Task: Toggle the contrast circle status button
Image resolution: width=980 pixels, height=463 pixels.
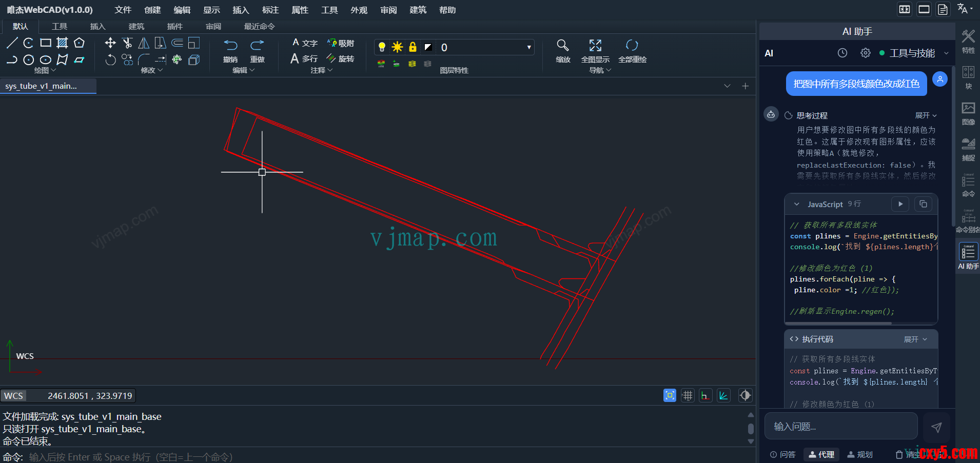Action: [745, 395]
